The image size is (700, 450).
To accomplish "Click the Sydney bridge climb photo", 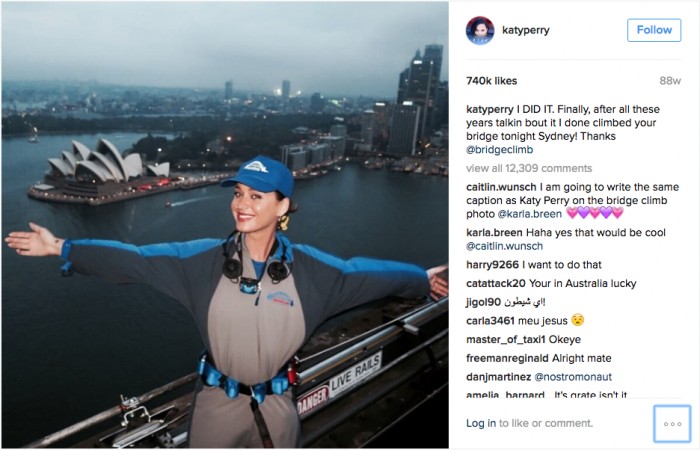I will (x=225, y=225).
